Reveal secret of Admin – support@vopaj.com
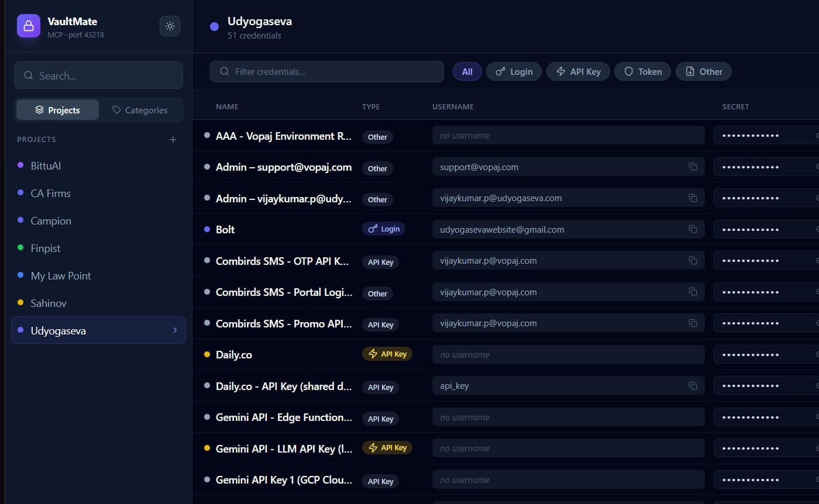 point(817,167)
